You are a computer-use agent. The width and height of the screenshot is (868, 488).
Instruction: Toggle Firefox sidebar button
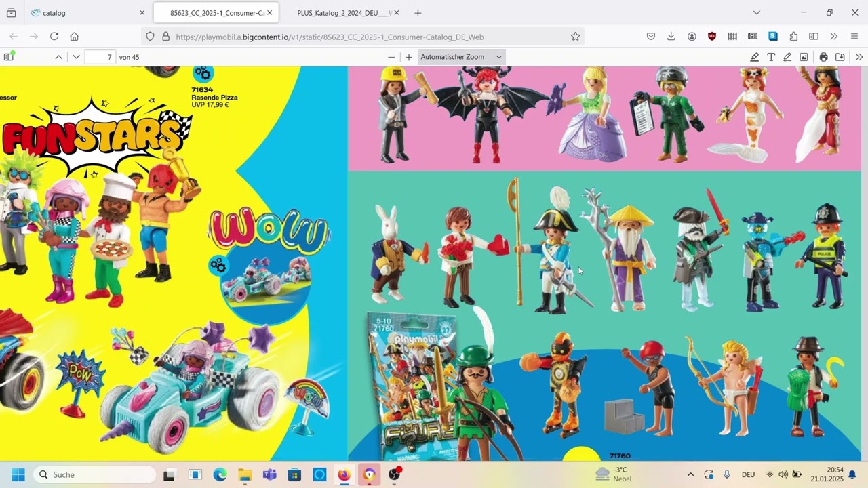[x=814, y=37]
